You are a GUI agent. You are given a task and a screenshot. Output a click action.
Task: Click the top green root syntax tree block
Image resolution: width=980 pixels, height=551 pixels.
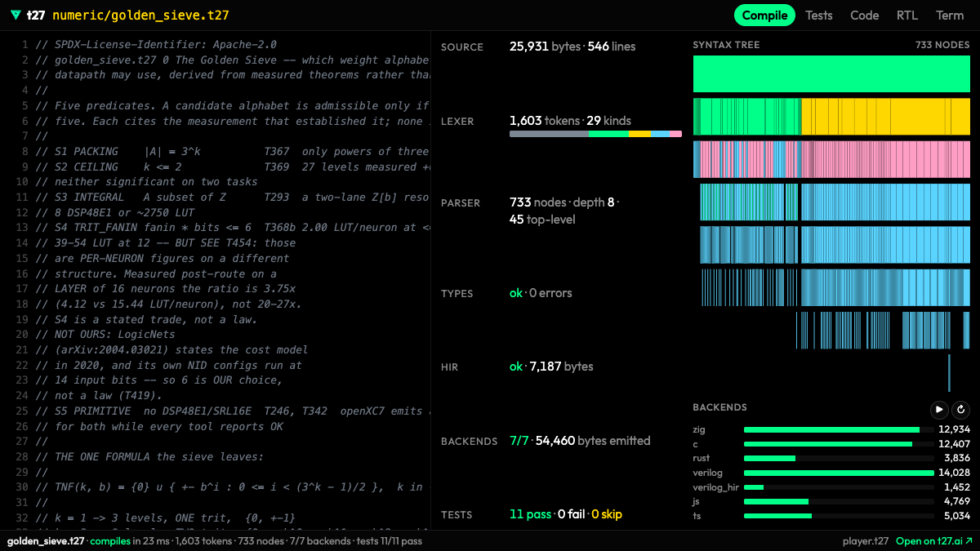pyautogui.click(x=831, y=73)
